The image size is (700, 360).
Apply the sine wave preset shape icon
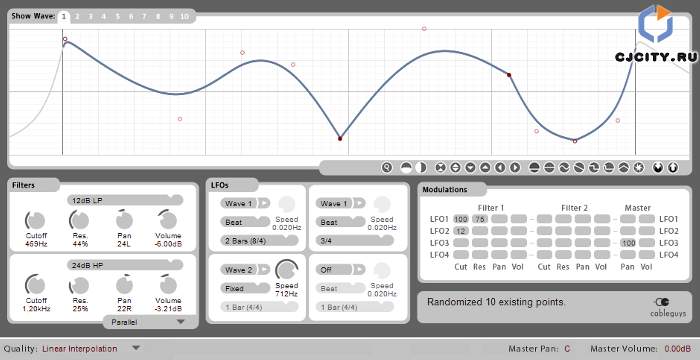(564, 167)
